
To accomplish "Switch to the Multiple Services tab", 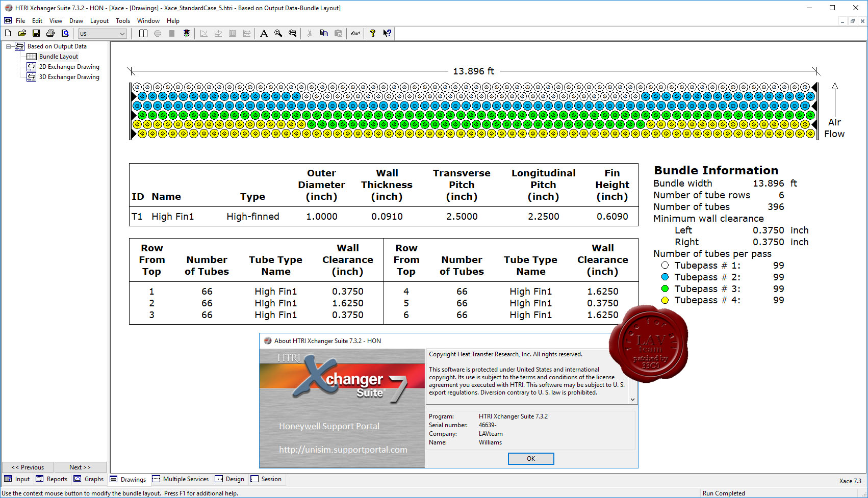I will 181,479.
